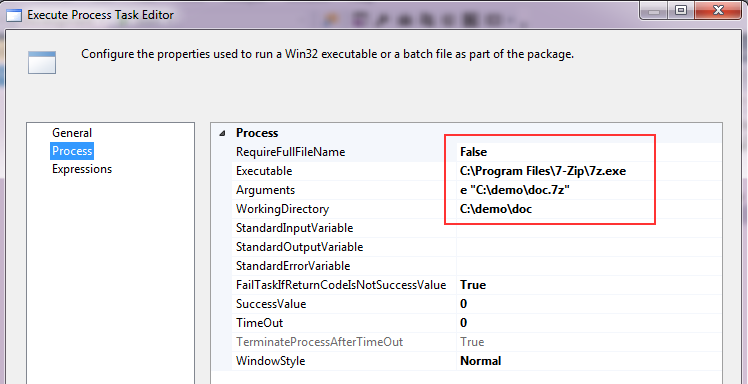Select the Process page

[72, 151]
